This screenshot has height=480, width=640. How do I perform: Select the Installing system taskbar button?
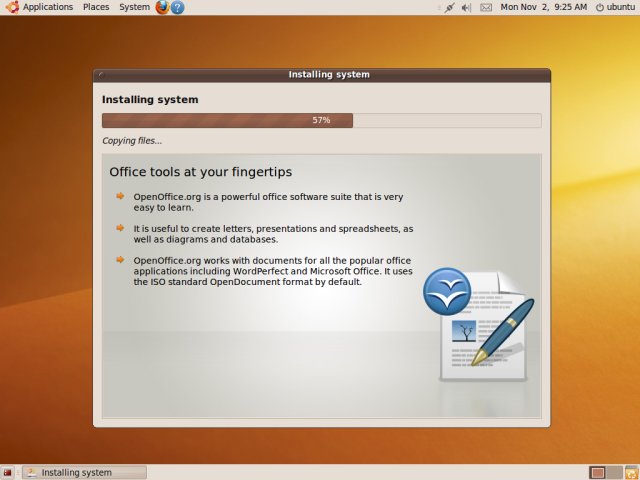click(x=84, y=473)
